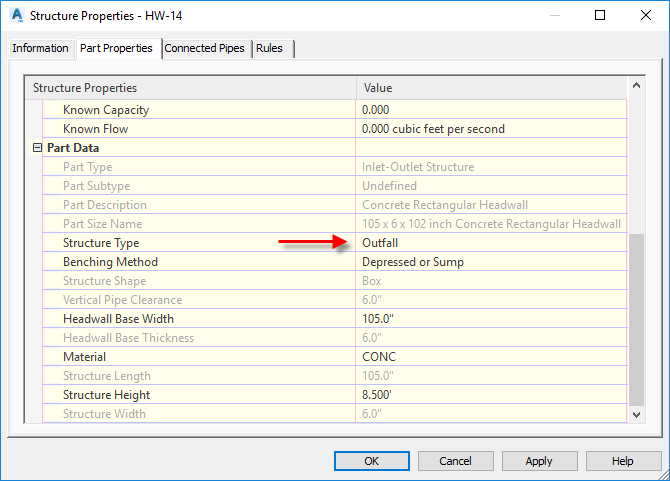
Task: Select the Material value CONC
Action: tap(490, 357)
